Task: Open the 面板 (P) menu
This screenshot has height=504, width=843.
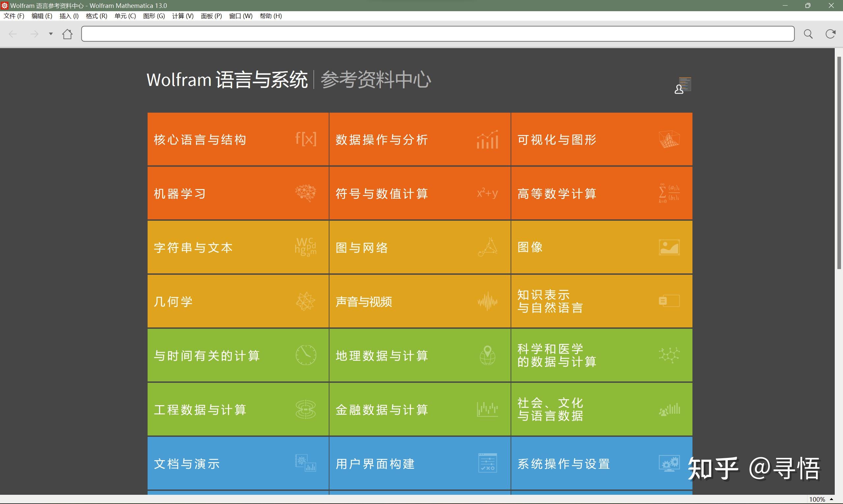Action: (211, 16)
